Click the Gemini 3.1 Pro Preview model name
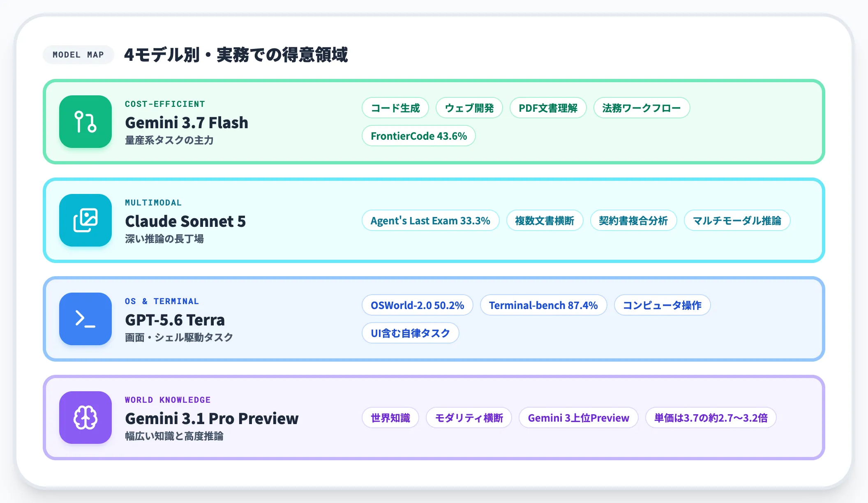The height and width of the screenshot is (503, 868). pyautogui.click(x=212, y=418)
